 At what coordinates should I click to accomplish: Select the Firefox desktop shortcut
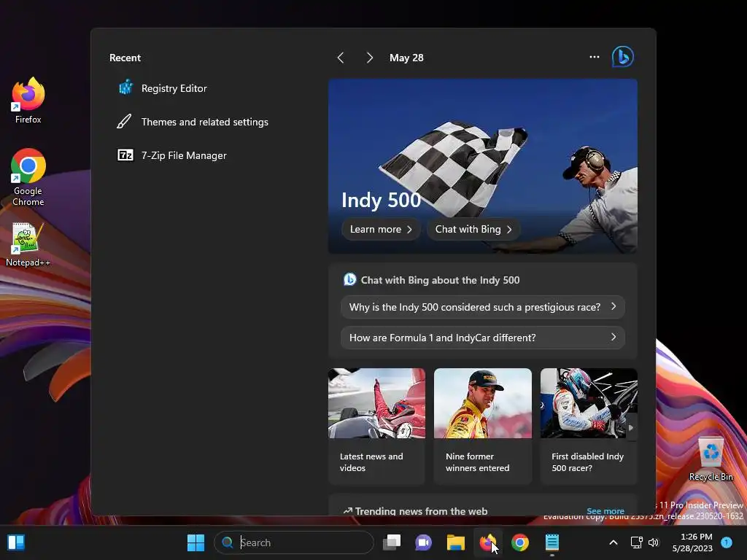pyautogui.click(x=28, y=101)
